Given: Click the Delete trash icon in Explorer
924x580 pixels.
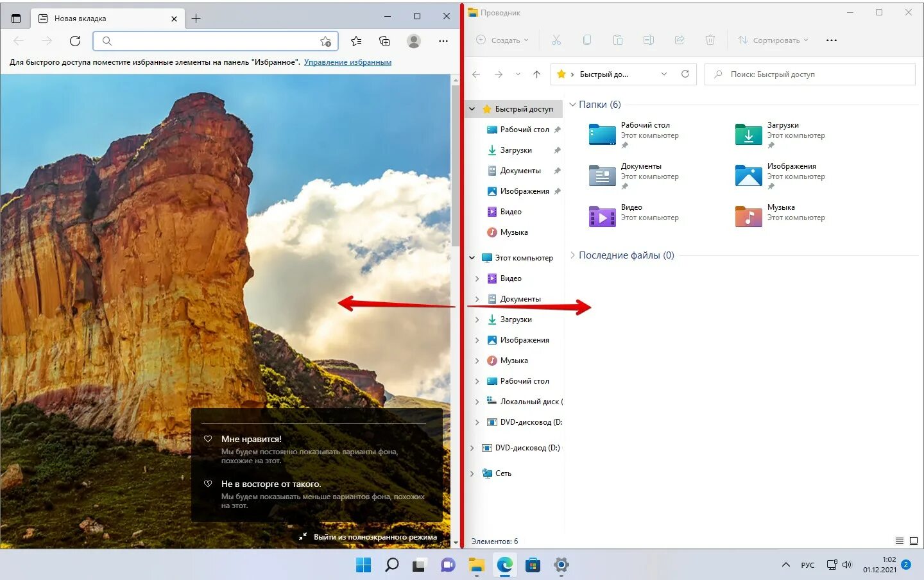Looking at the screenshot, I should (x=710, y=40).
